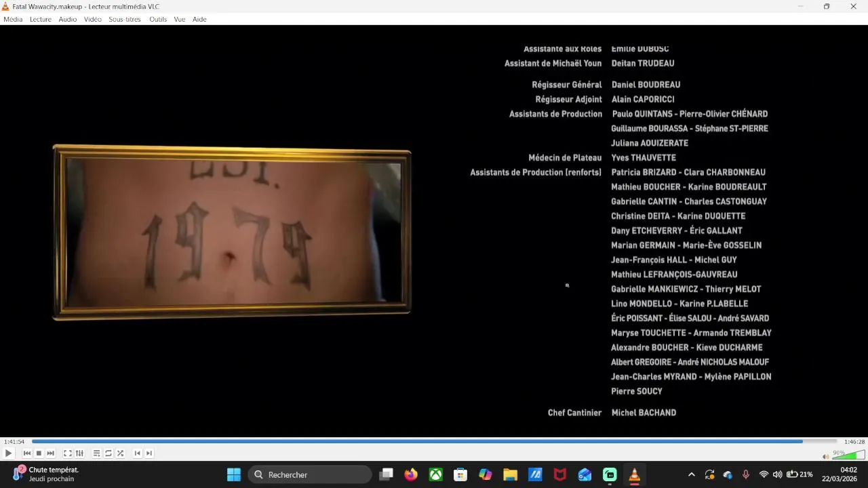Open Microsoft Store from taskbar
Screen dimensions: 868x488
click(x=460, y=474)
